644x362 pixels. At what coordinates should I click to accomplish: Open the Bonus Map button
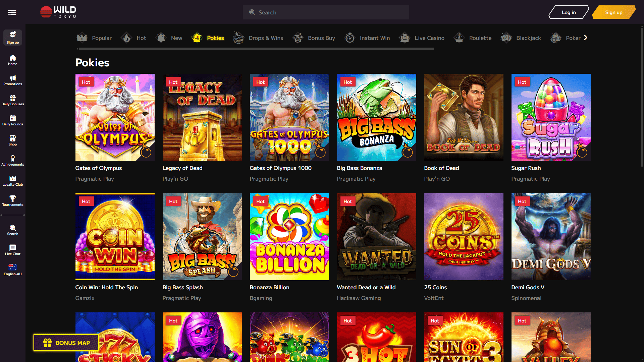(x=66, y=343)
